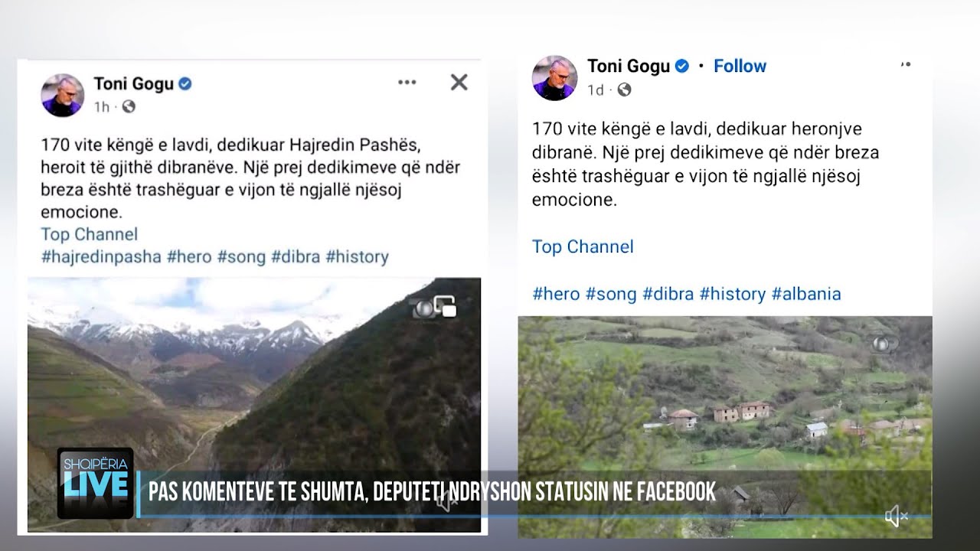980x551 pixels.
Task: Click the right post's globe privacy icon
Action: (x=624, y=90)
